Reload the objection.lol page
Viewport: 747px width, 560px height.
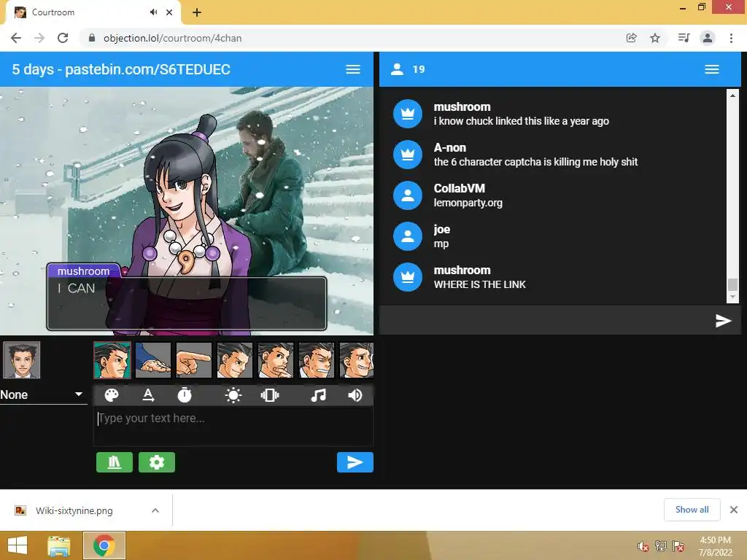pos(63,38)
